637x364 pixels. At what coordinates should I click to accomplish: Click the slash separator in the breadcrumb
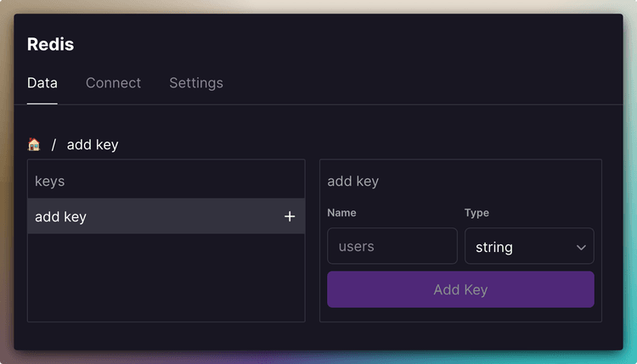point(54,145)
